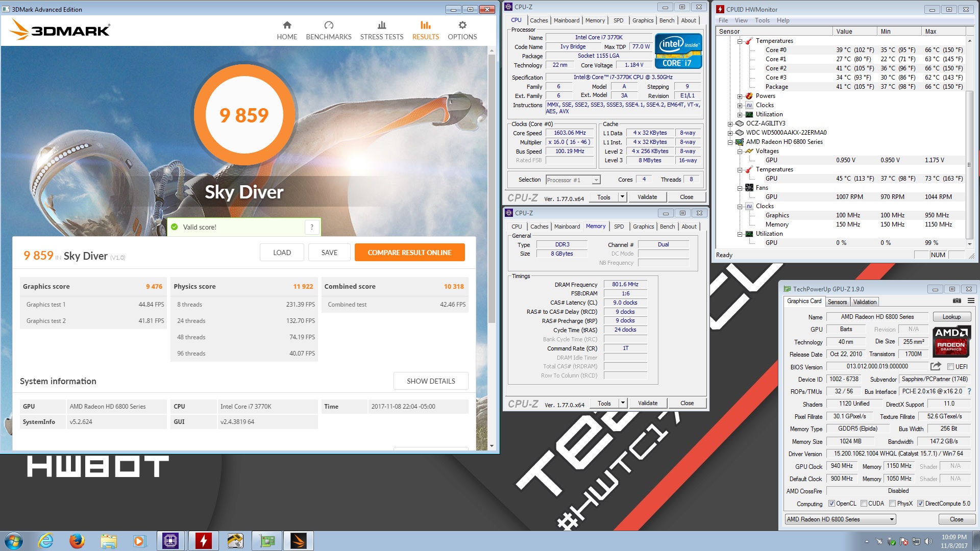Click the Bus Interface question mark in GPU-Z

pos(969,391)
